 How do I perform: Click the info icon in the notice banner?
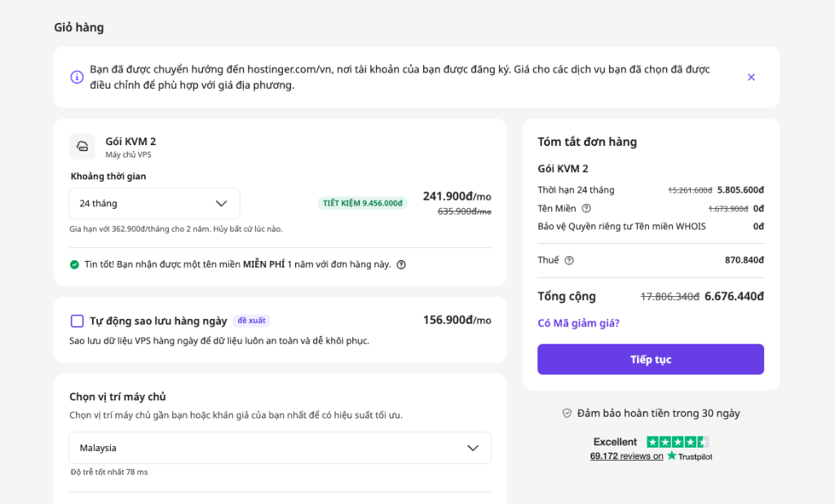point(77,77)
